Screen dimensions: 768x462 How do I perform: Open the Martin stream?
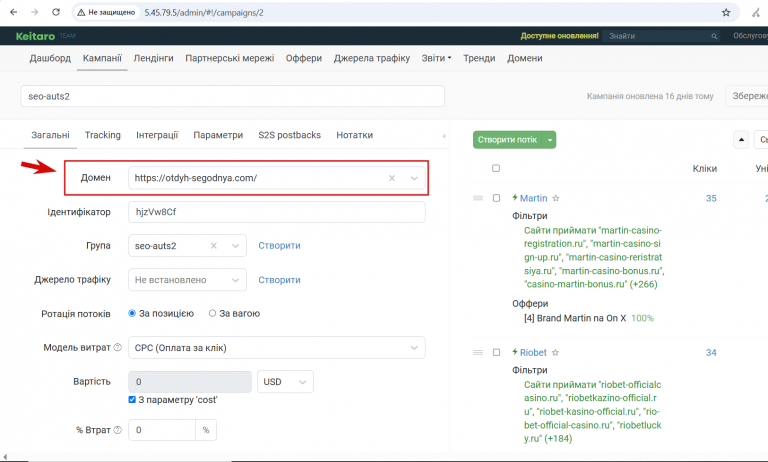pyautogui.click(x=533, y=198)
